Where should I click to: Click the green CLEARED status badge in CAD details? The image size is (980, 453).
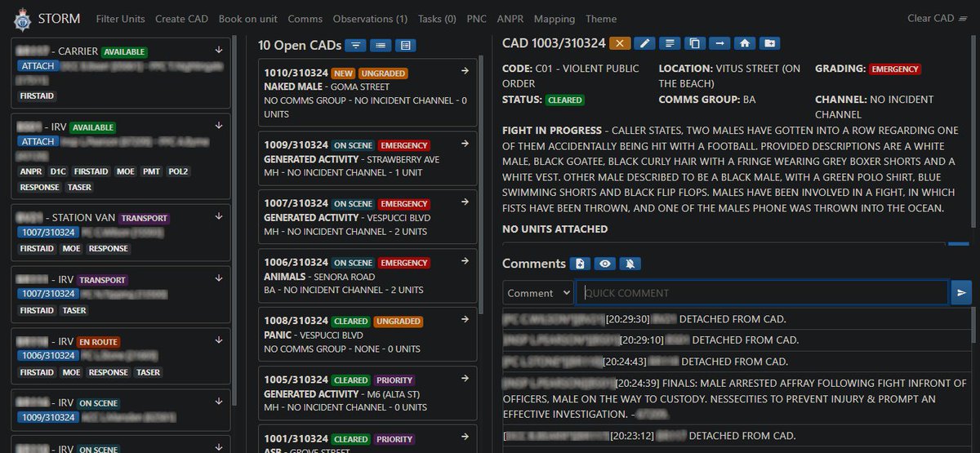[565, 100]
